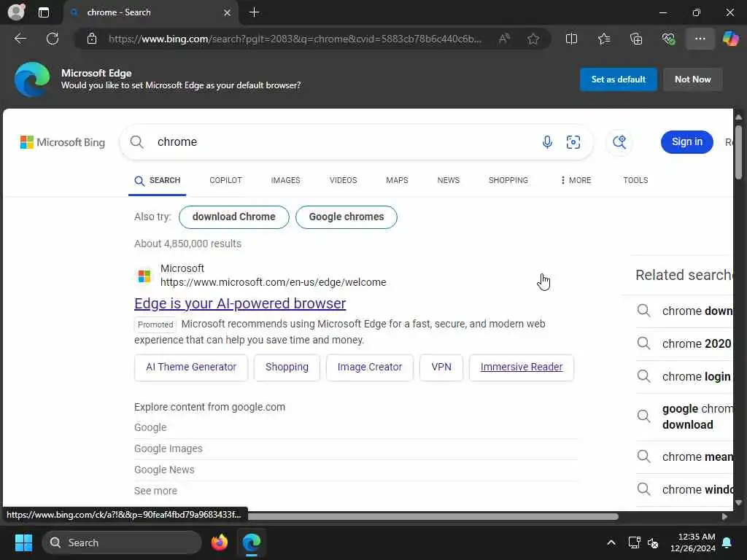Viewport: 747px width, 560px height.
Task: Click the magnifier icon in Bing search box
Action: click(136, 142)
